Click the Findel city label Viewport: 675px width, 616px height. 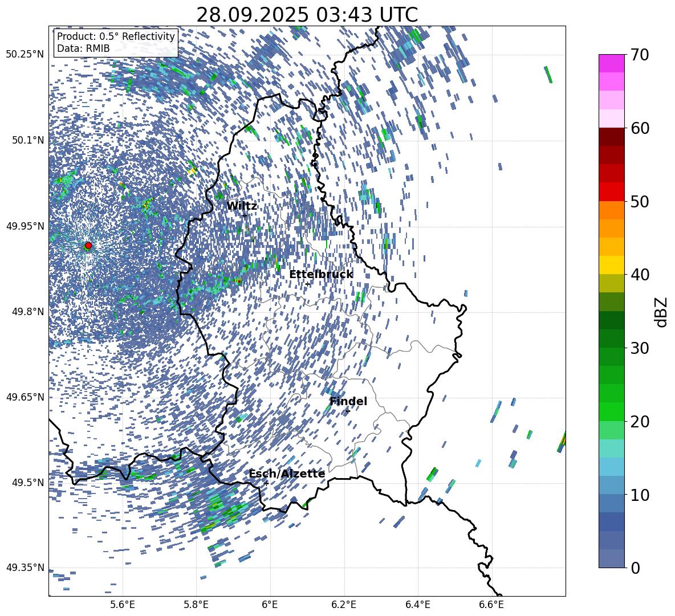(x=348, y=401)
